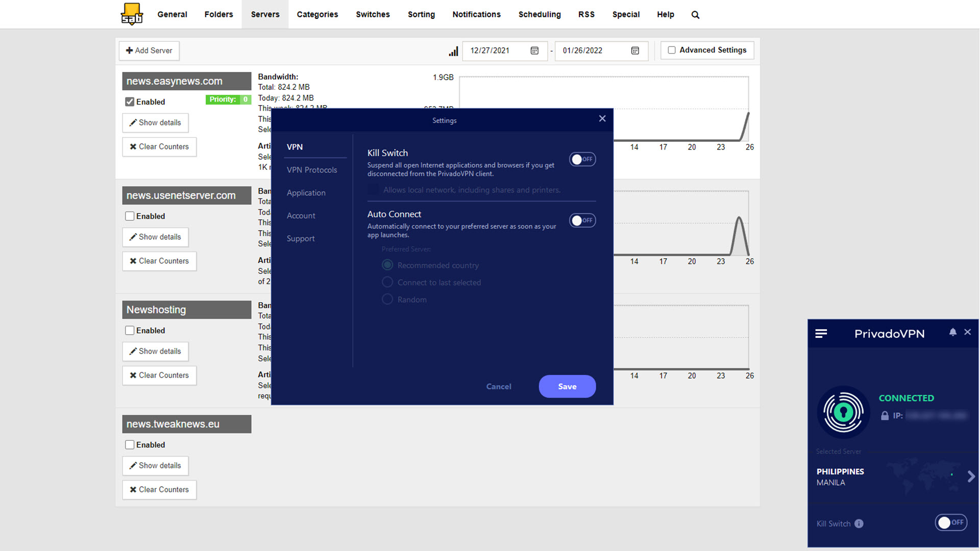The height and width of the screenshot is (551, 980).
Task: Click the bandwidth bar-chart icon next to the start date
Action: coord(453,51)
